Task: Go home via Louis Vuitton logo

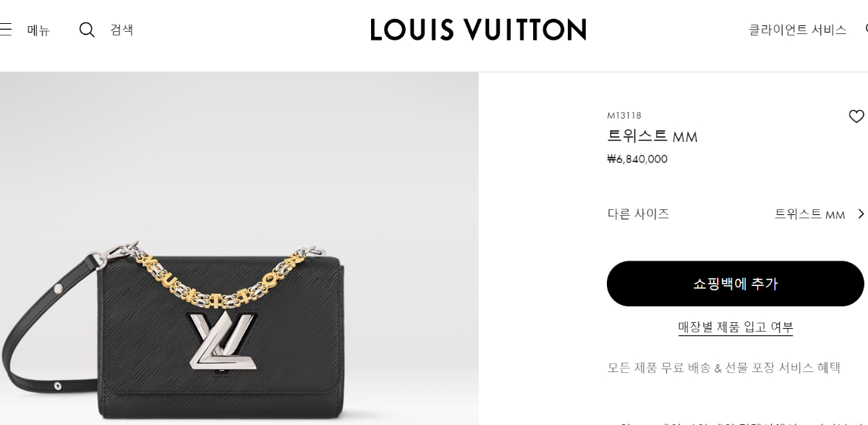Action: click(x=478, y=30)
